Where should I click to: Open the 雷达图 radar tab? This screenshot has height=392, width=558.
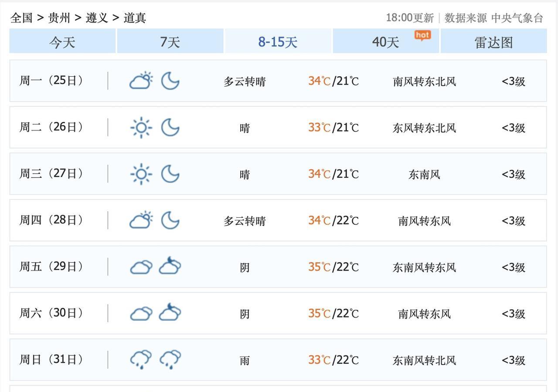(493, 42)
